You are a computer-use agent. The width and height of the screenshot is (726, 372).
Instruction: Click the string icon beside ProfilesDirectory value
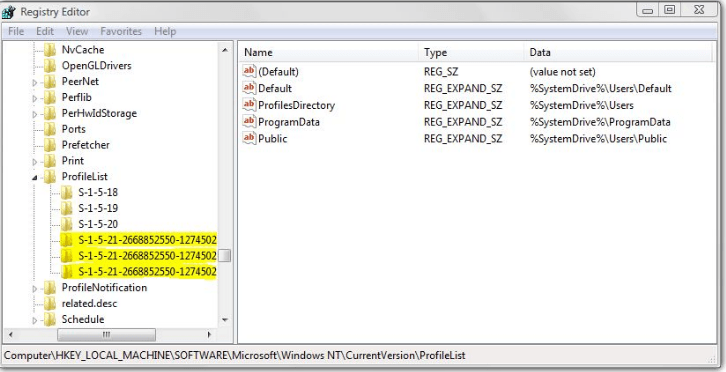tap(249, 105)
